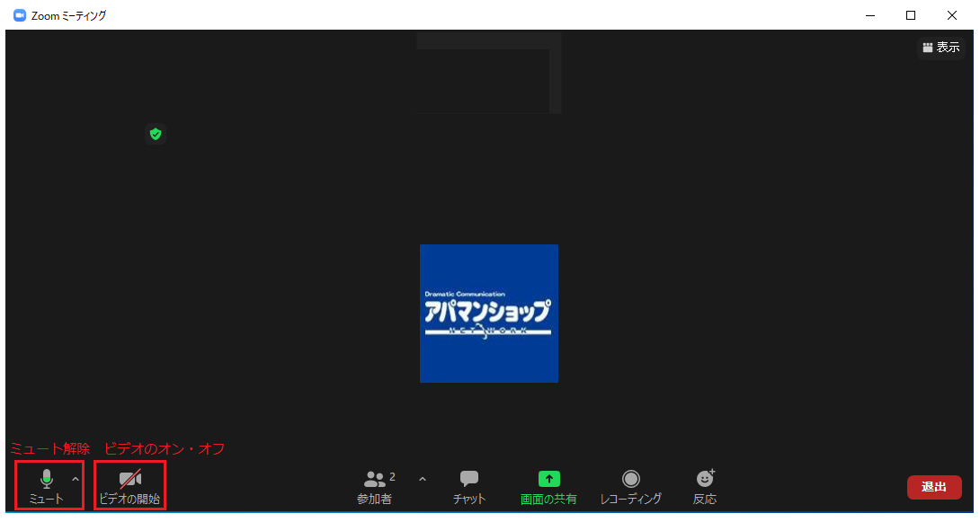This screenshot has width=980, height=522.
Task: Open the 表示 view options
Action: click(941, 48)
